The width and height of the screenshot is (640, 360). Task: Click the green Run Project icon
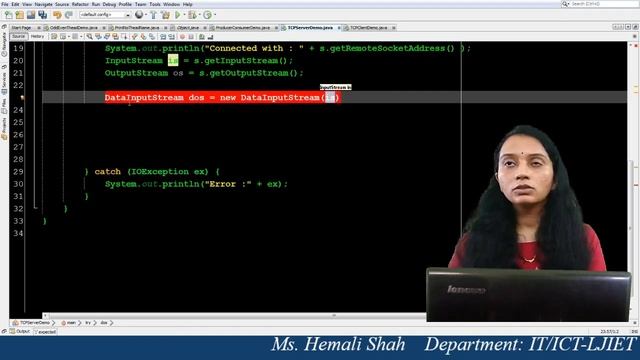[178, 15]
